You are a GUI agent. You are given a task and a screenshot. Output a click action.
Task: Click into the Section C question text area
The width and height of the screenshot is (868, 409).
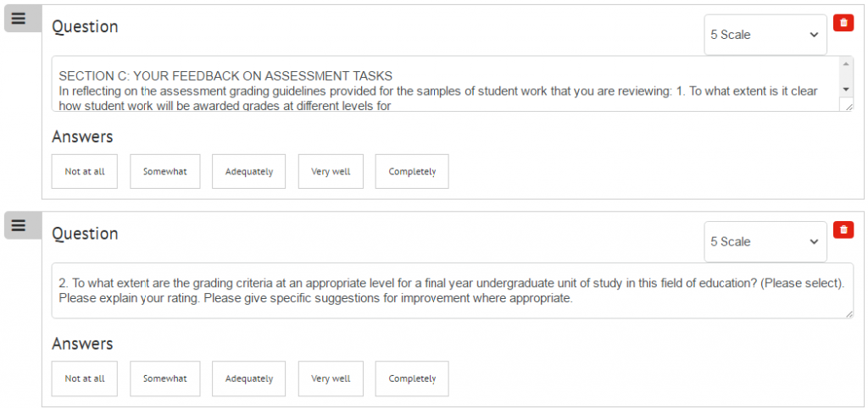446,84
